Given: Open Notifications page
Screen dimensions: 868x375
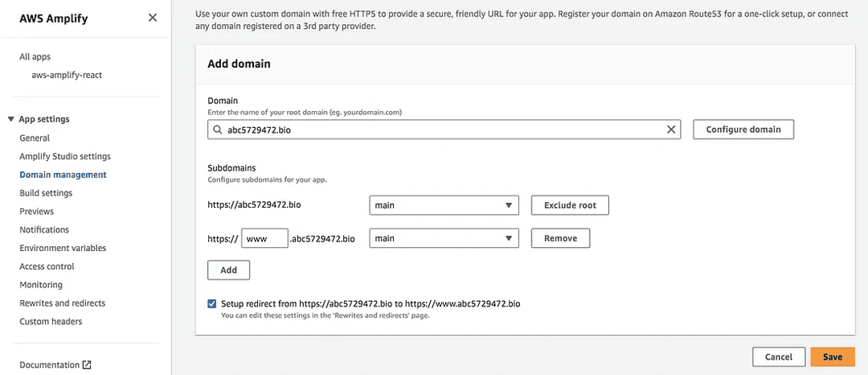Looking at the screenshot, I should 44,229.
